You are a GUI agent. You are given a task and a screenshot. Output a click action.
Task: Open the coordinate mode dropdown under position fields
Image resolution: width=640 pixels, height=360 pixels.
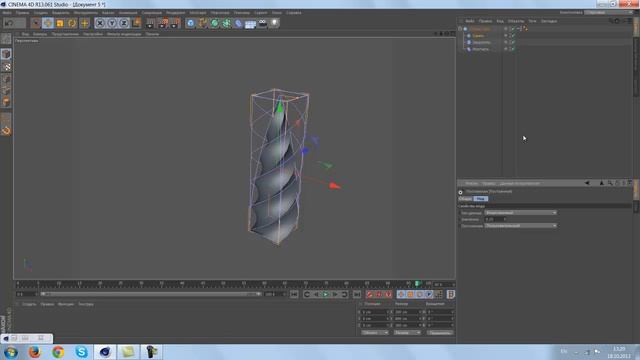375,333
